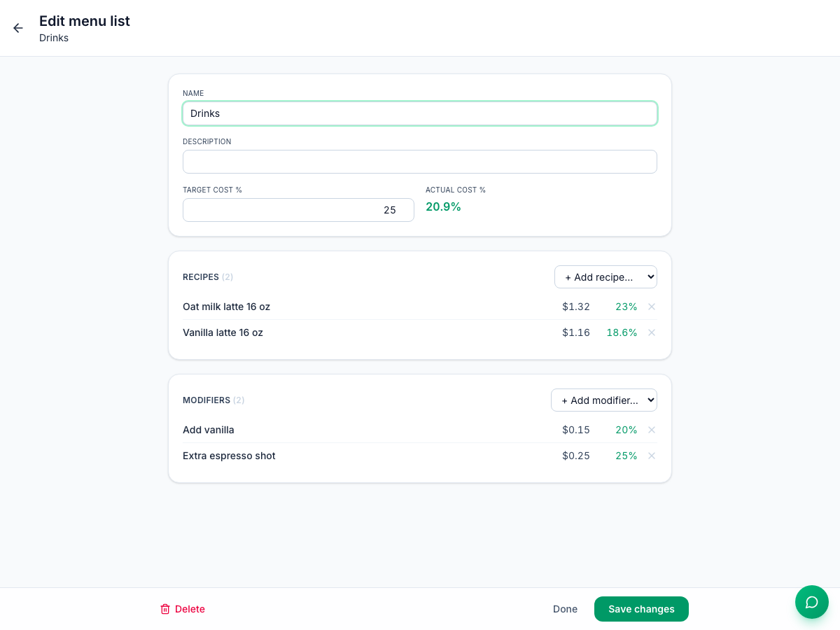Click the 18.6% cost percentage

tap(622, 332)
